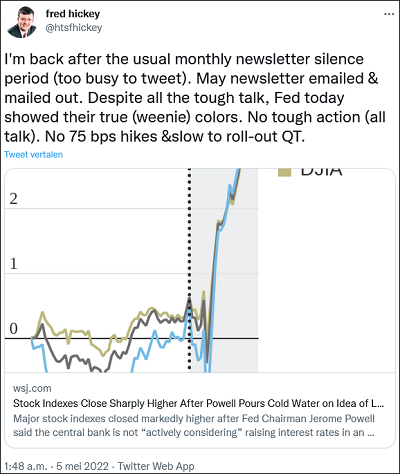Viewport: 400px width, 474px height.
Task: Click the 2 label on chart axis
Action: coord(13,199)
